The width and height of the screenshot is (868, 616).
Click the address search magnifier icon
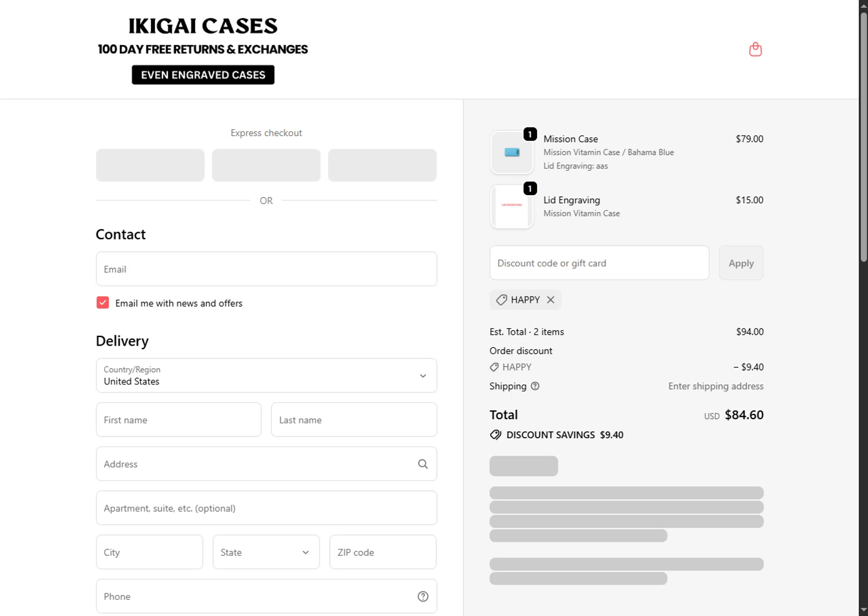pos(423,464)
